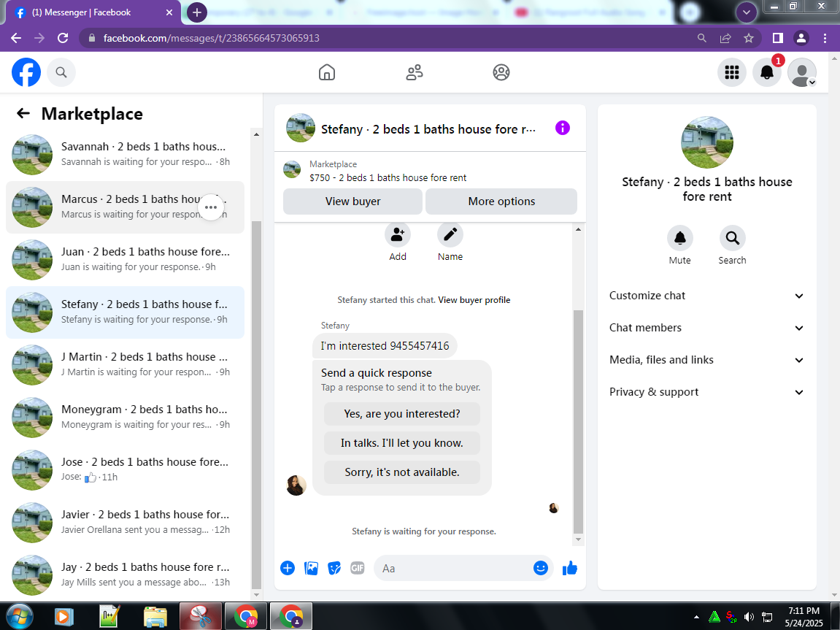Open the Friends icon in top navigation
Screen dimensions: 840x630
point(414,72)
